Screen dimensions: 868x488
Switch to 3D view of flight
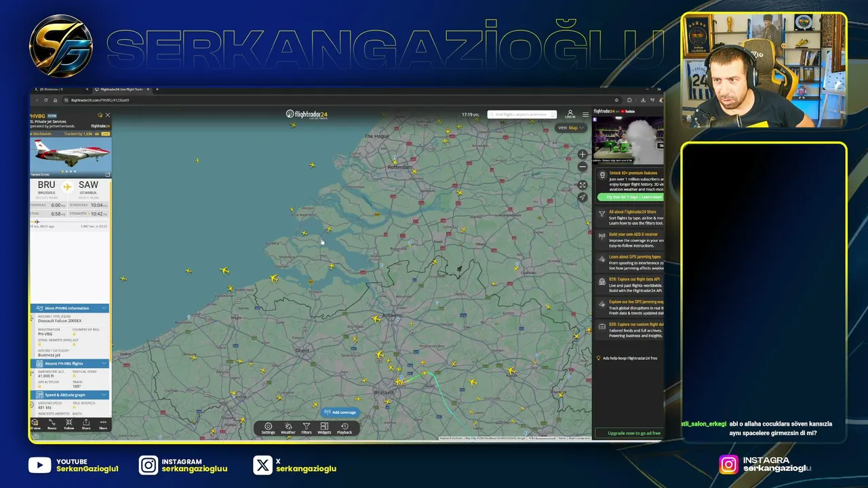[35, 424]
